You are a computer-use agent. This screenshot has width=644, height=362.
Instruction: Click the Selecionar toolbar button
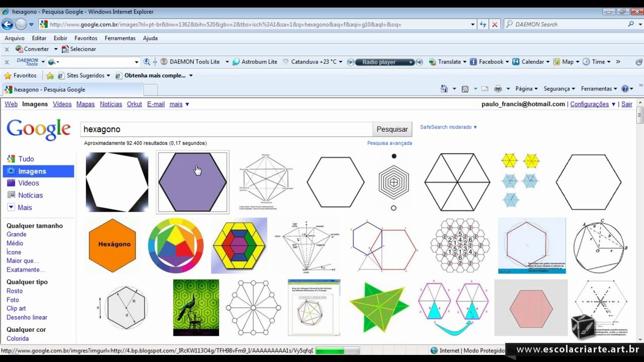pos(78,49)
